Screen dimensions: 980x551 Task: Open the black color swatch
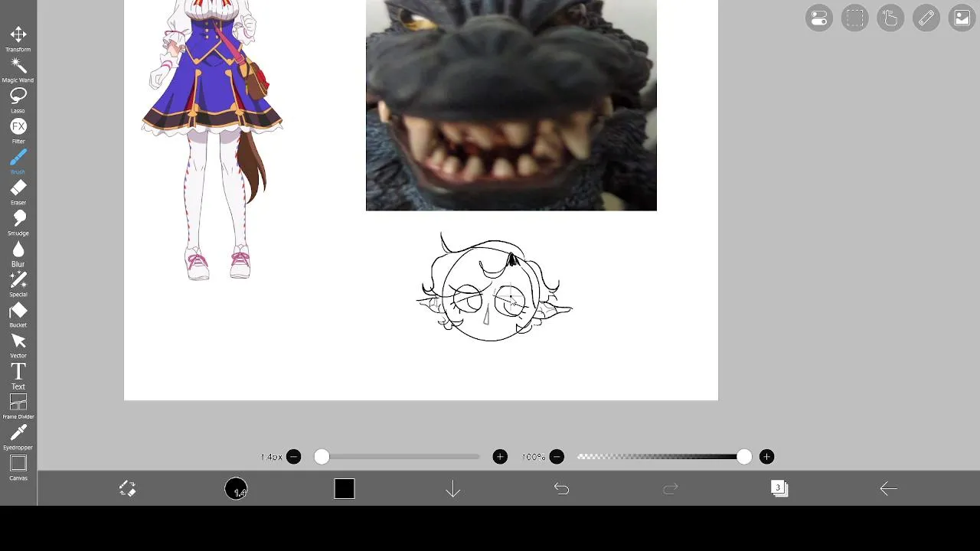click(345, 488)
